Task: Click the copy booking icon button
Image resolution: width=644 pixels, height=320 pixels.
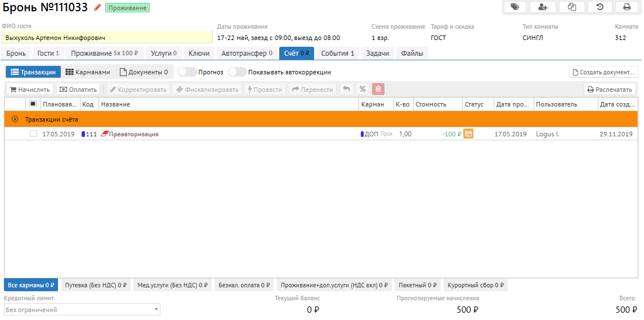Action: tap(572, 7)
